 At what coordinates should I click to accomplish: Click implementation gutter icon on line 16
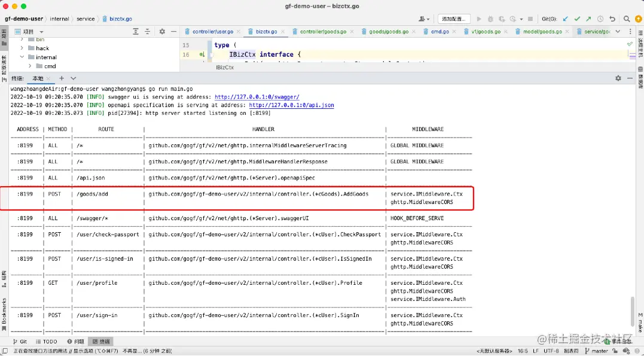(202, 54)
